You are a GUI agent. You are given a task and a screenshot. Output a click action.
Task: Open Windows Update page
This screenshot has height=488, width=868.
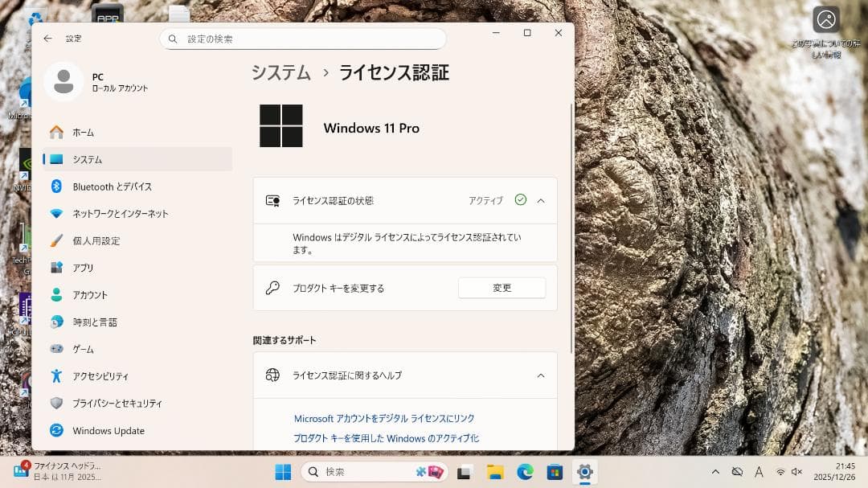click(x=108, y=431)
